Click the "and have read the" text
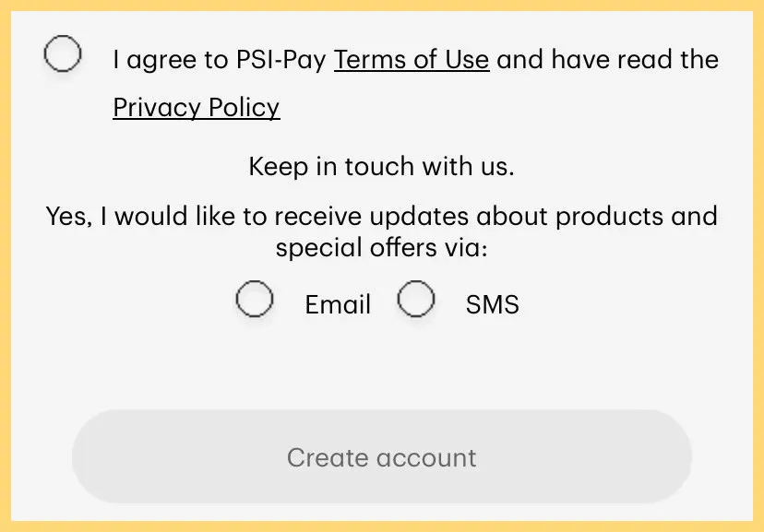Image resolution: width=764 pixels, height=532 pixels. [607, 60]
